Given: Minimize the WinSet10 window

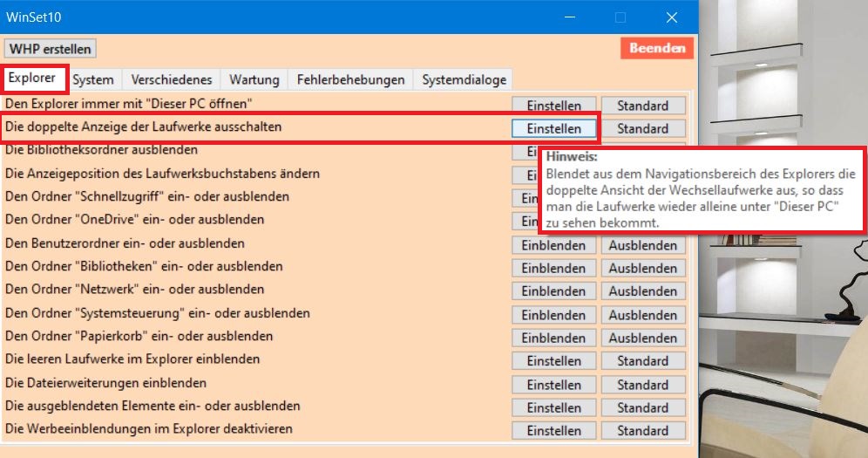Looking at the screenshot, I should [570, 17].
